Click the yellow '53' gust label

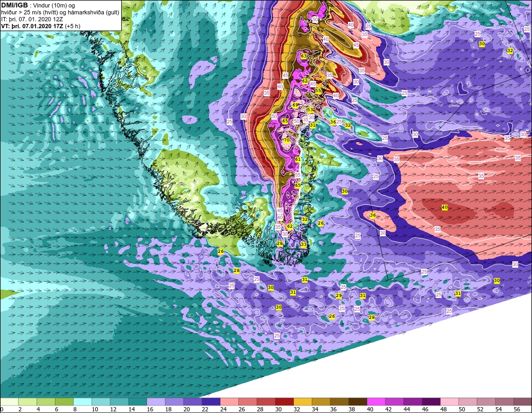[310, 110]
